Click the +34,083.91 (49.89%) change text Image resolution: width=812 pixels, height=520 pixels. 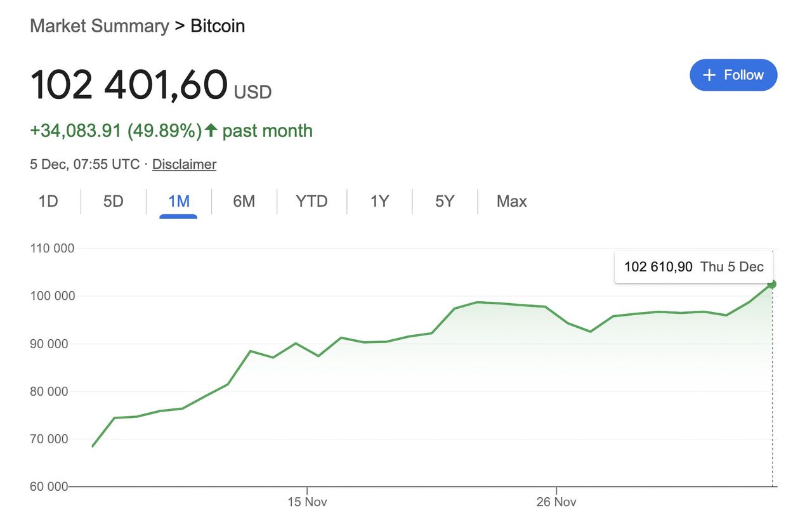(115, 131)
